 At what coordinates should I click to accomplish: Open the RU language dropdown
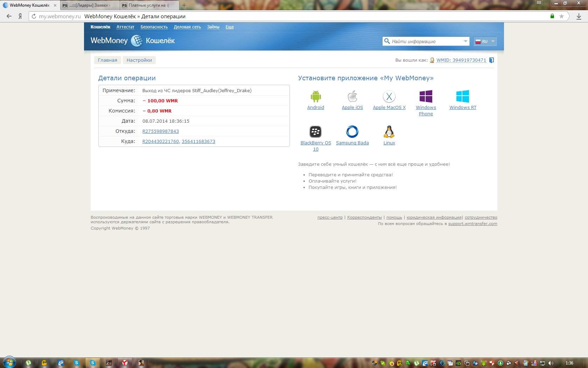pyautogui.click(x=485, y=41)
